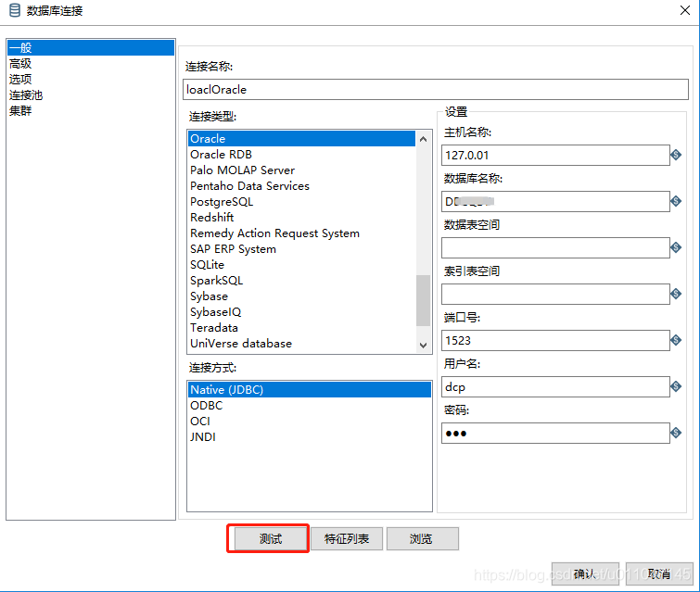Click the 用户名 field showing dcp

555,386
